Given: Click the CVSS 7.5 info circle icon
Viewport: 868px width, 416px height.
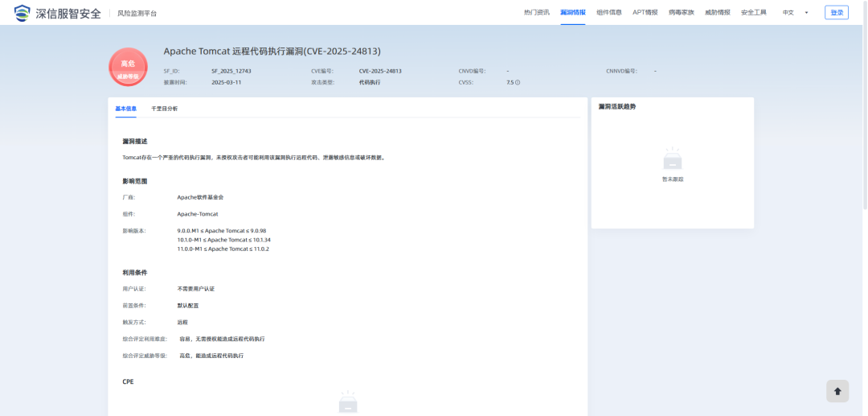Looking at the screenshot, I should coord(518,82).
